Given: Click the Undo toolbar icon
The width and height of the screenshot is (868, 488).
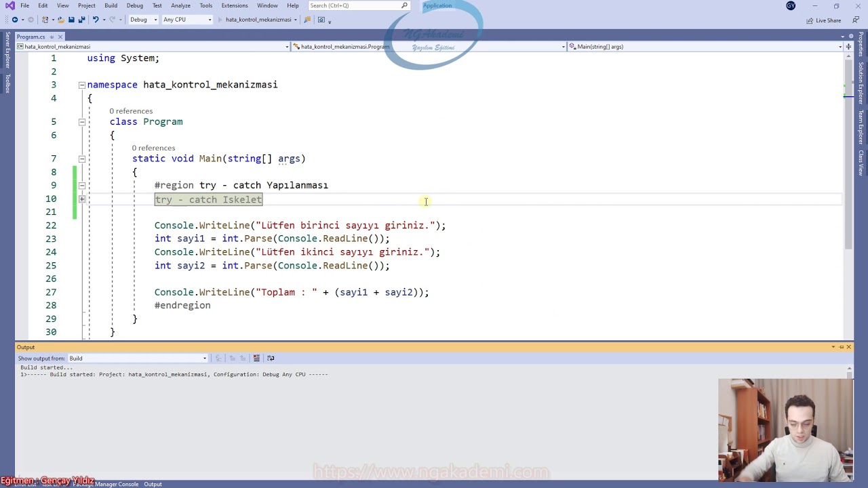Looking at the screenshot, I should pos(96,20).
